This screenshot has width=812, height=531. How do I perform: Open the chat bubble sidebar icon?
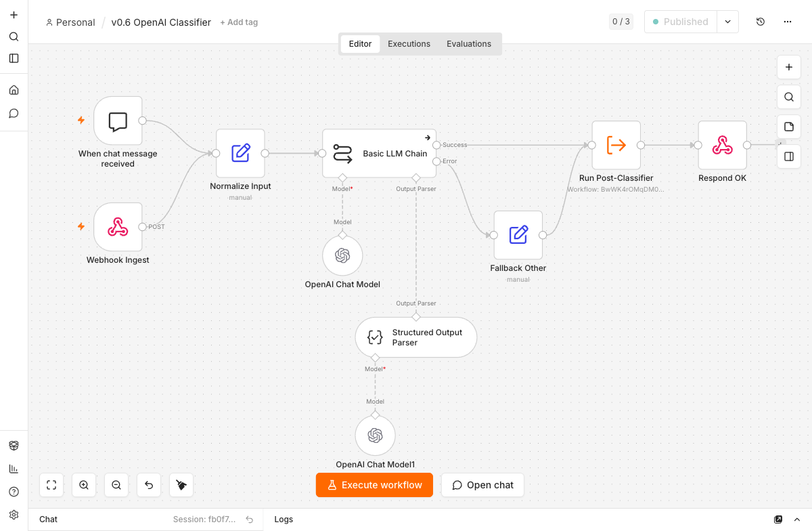[x=14, y=113]
